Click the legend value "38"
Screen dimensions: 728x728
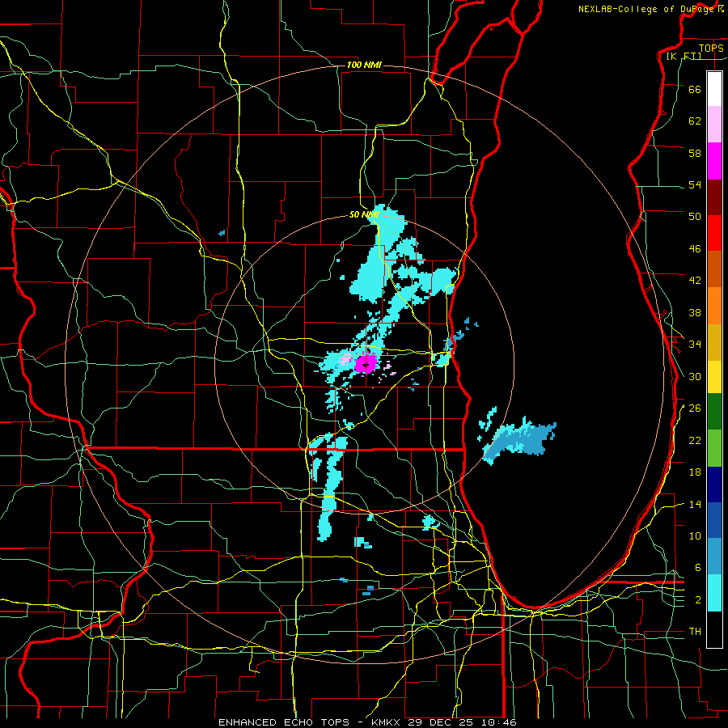pos(695,312)
